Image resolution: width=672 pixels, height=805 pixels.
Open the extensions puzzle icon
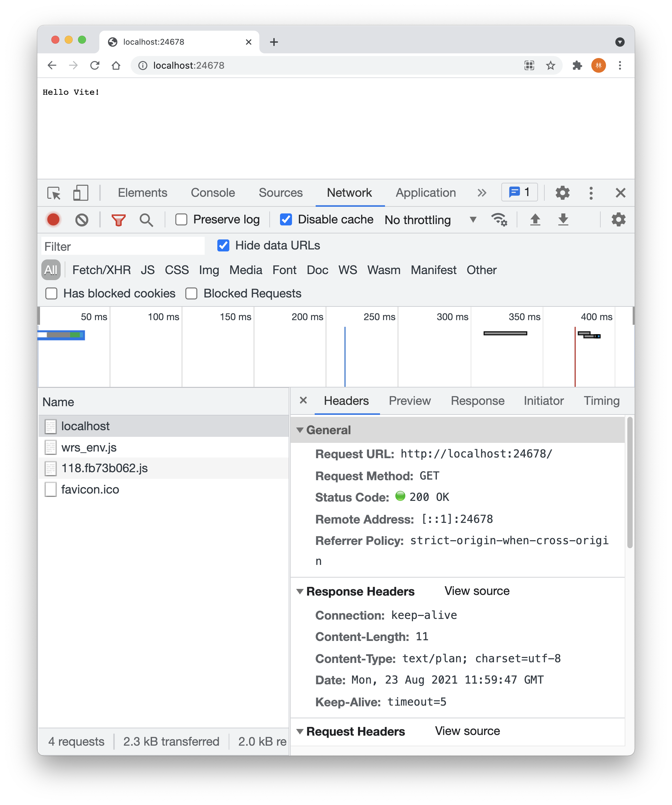click(x=577, y=66)
